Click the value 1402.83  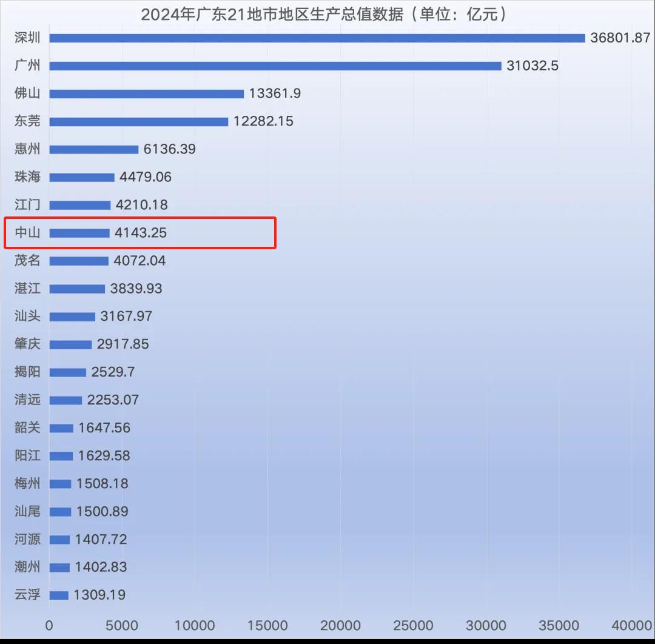(x=101, y=567)
